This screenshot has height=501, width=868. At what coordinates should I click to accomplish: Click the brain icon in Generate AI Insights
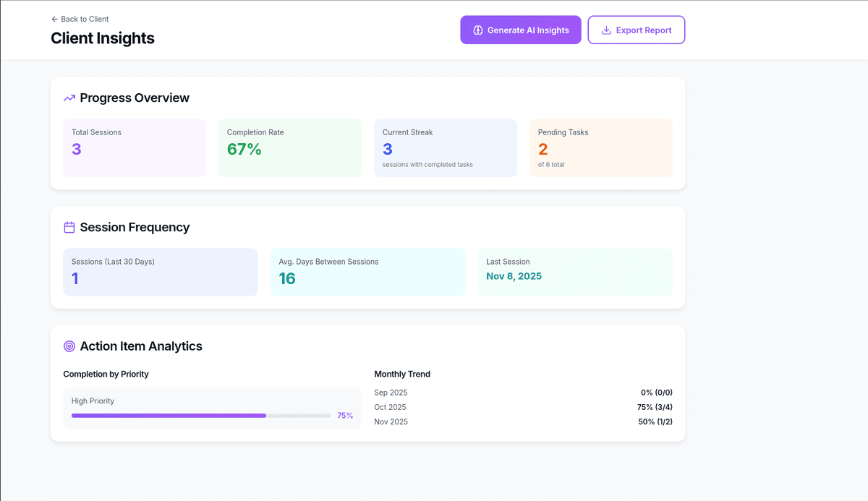(477, 30)
